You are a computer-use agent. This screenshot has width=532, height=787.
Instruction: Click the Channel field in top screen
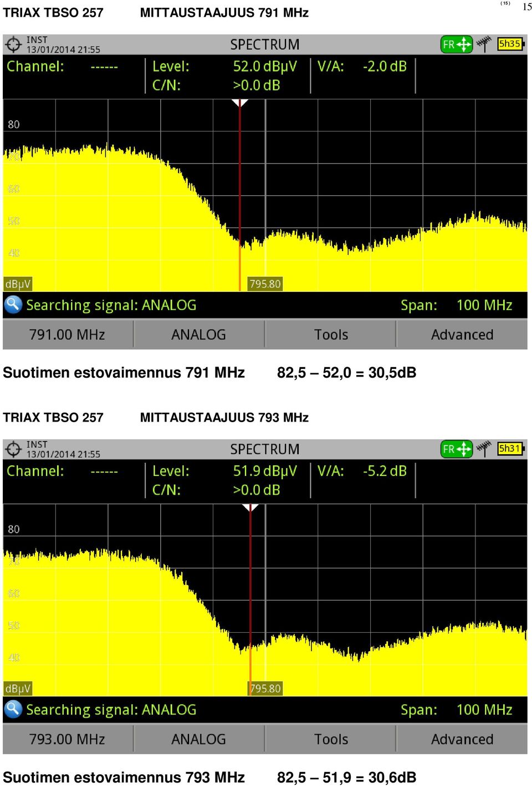pos(62,67)
